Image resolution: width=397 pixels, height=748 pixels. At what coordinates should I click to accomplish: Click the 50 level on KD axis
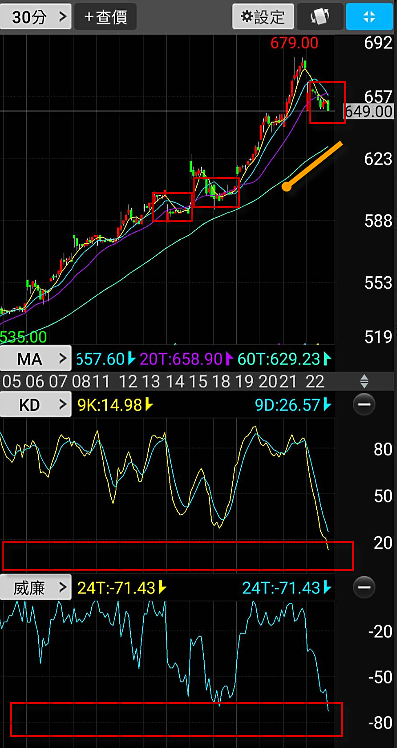pos(383,496)
